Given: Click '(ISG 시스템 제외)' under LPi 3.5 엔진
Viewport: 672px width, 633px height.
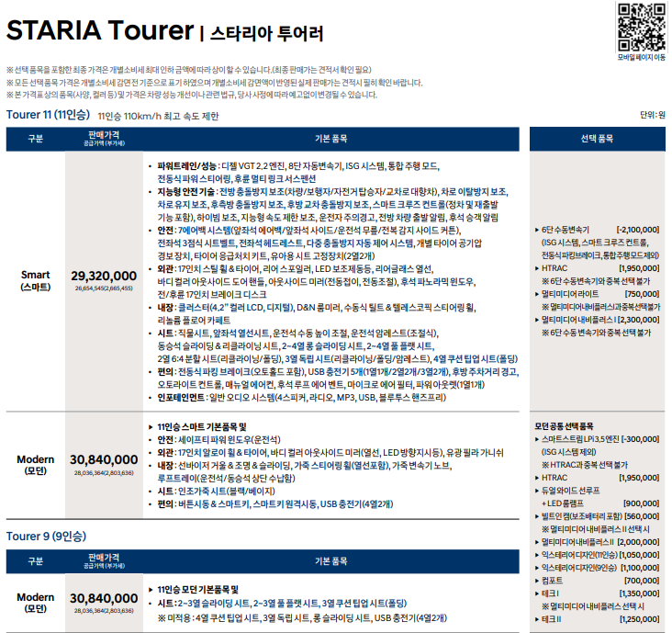Looking at the screenshot, I should tap(568, 452).
